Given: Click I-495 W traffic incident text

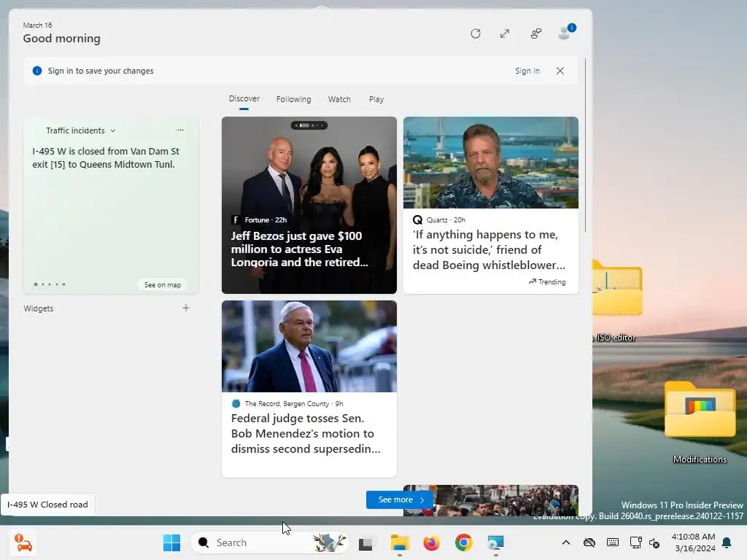Looking at the screenshot, I should pos(106,157).
